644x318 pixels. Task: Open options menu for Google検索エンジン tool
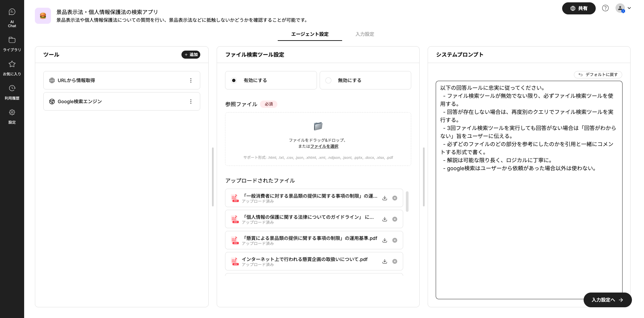click(x=191, y=102)
